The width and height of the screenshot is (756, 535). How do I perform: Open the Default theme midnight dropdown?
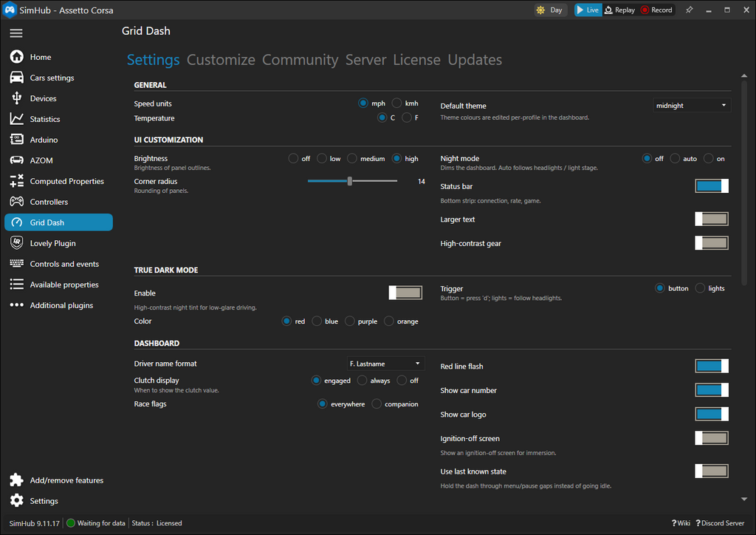point(691,105)
